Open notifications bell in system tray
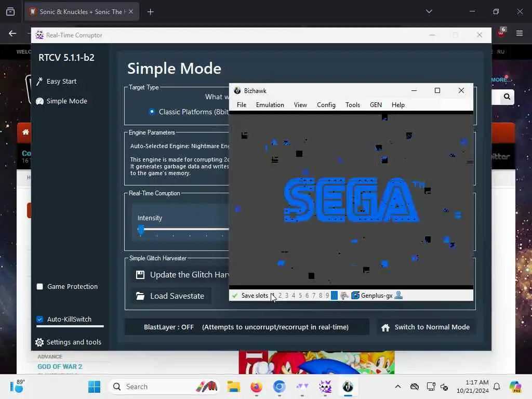 497,387
